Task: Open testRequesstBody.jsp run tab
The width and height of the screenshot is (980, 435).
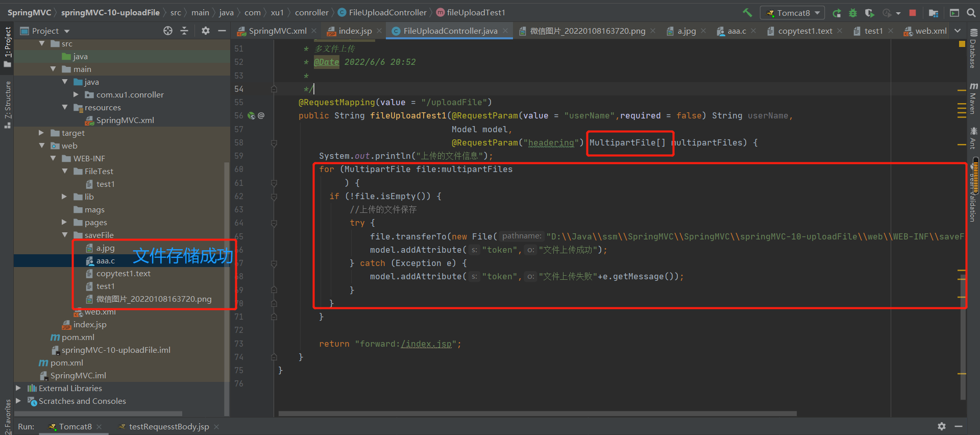Action: click(168, 427)
